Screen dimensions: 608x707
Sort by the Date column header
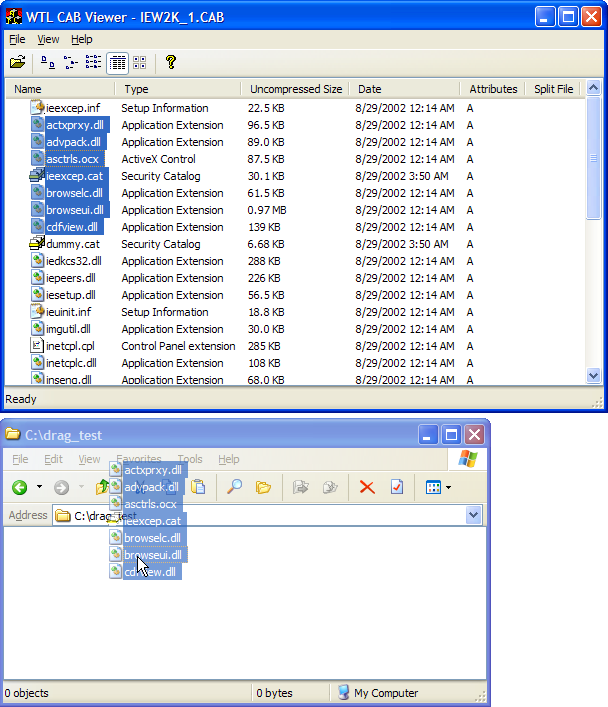pos(405,89)
